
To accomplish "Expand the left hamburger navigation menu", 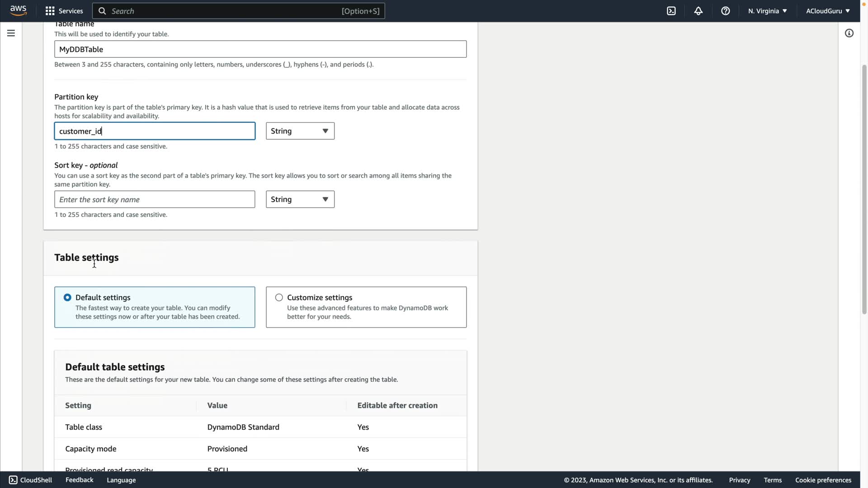I will click(11, 33).
